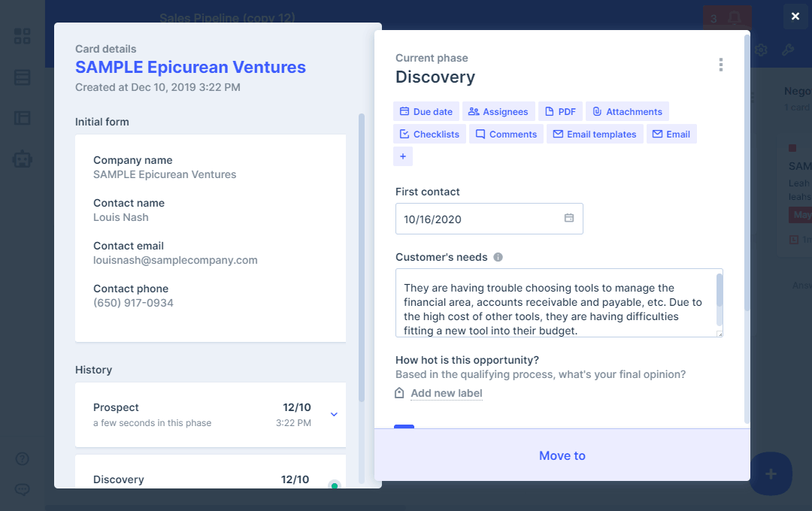Click the Add new label link
Image resolution: width=812 pixels, height=511 pixels.
tap(446, 393)
